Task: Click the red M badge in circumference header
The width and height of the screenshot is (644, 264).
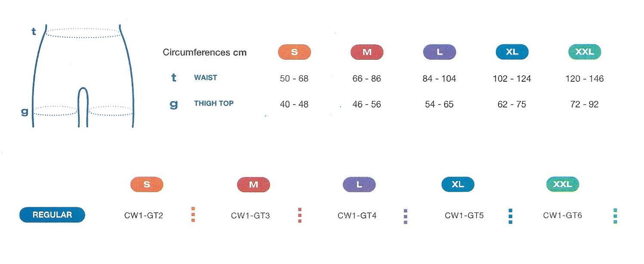Action: [x=367, y=52]
